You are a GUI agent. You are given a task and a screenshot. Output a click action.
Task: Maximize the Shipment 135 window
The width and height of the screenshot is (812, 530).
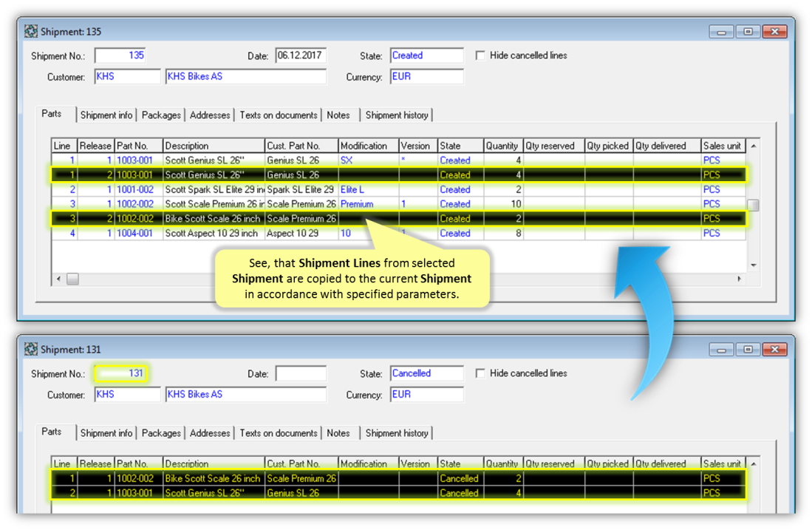tap(748, 32)
